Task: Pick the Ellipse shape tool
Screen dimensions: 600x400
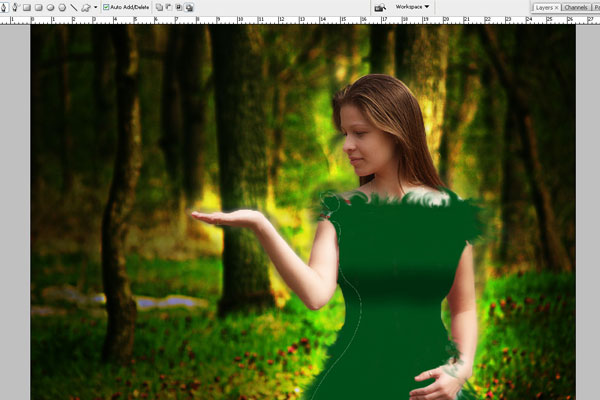Action: (x=50, y=7)
